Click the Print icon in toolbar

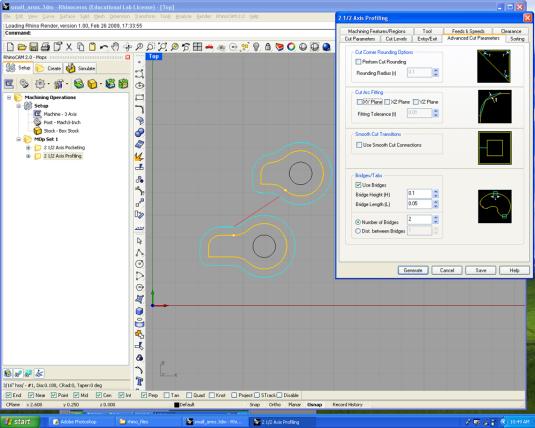tap(45, 47)
